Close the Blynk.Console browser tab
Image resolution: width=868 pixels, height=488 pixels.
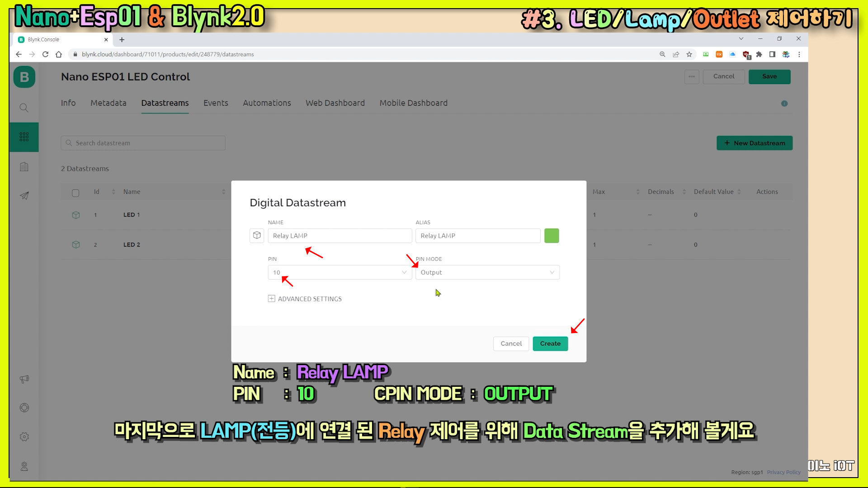[x=106, y=40]
